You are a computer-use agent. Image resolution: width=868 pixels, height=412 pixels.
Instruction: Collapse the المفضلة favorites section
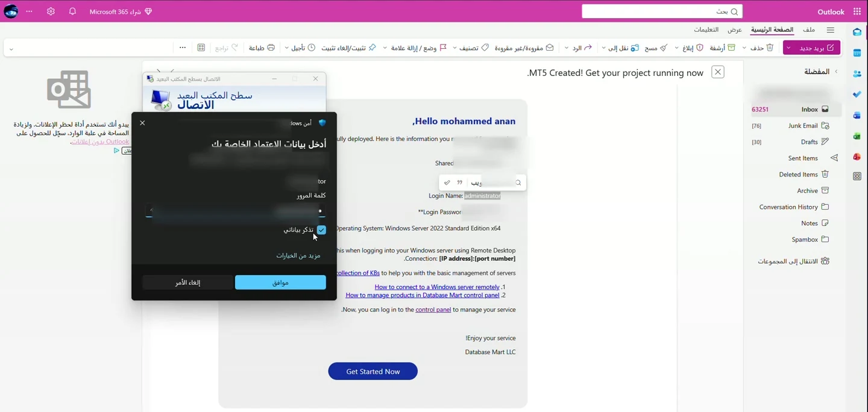(836, 72)
